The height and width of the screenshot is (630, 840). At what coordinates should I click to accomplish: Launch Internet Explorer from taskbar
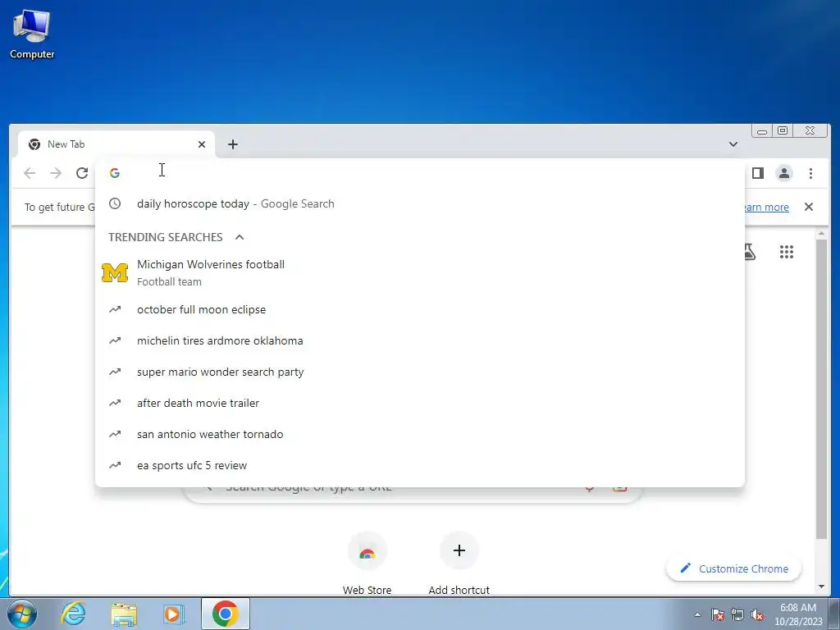(73, 614)
